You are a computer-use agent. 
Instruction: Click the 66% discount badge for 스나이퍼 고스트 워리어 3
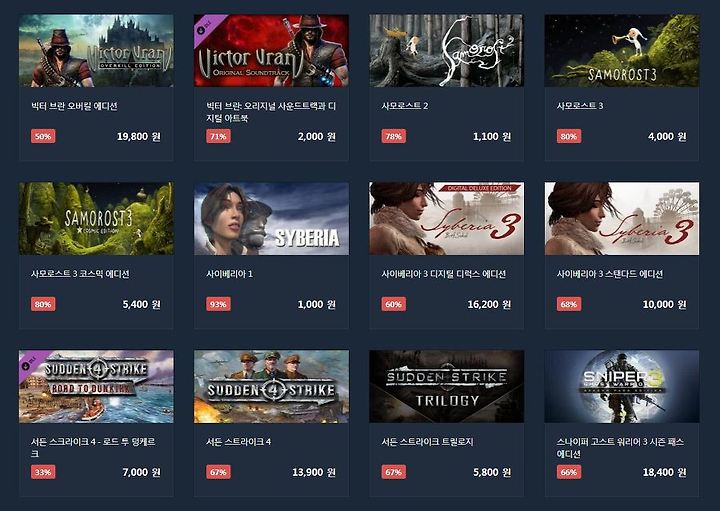[569, 472]
